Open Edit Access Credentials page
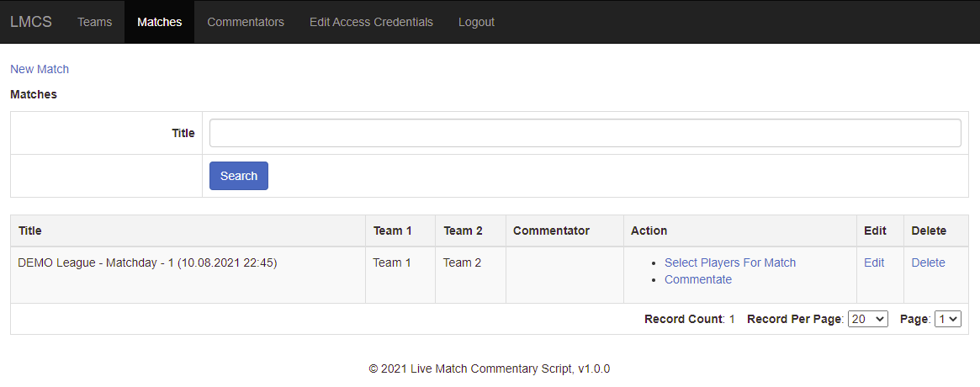This screenshot has width=980, height=387. tap(371, 22)
